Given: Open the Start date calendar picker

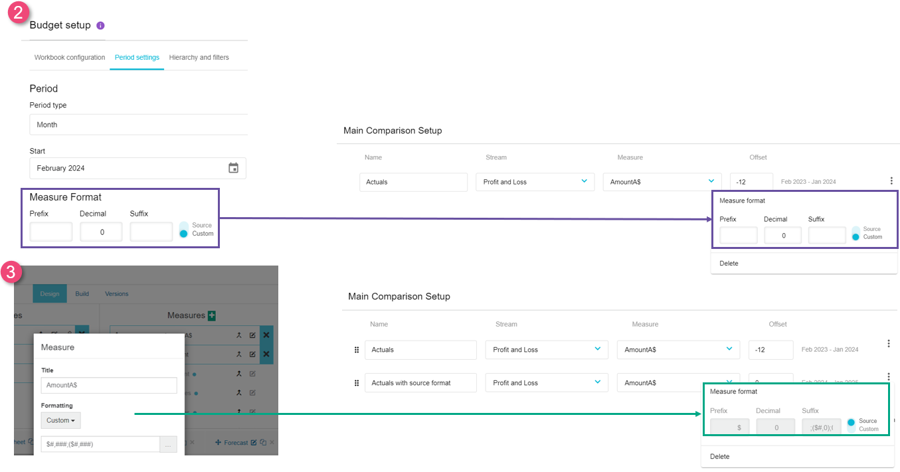Looking at the screenshot, I should [x=233, y=168].
